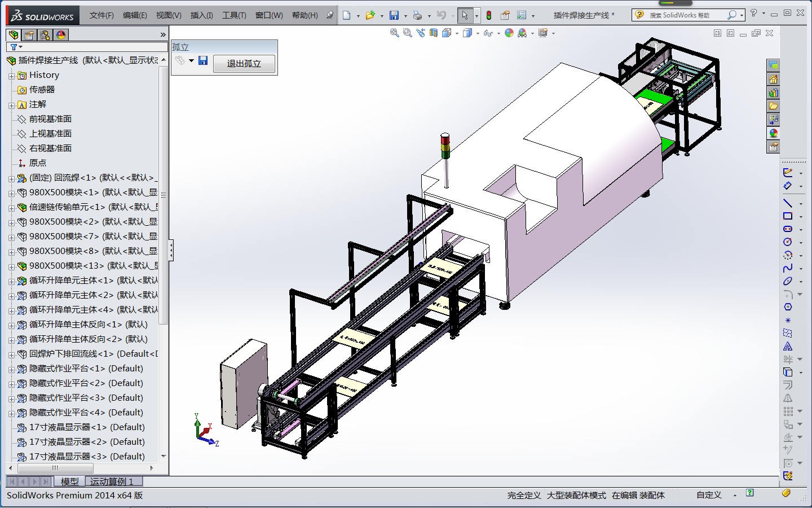Click the Apply Scene icon
The height and width of the screenshot is (508, 812).
pyautogui.click(x=523, y=33)
